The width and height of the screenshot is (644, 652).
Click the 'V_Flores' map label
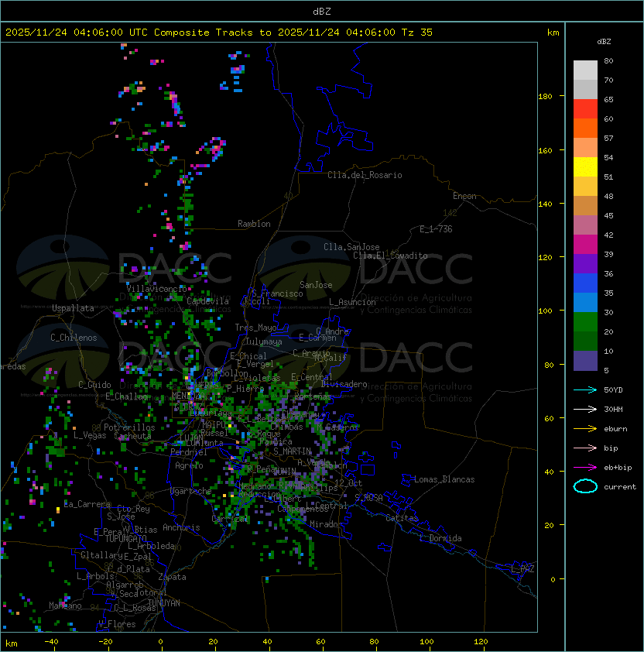coord(117,624)
